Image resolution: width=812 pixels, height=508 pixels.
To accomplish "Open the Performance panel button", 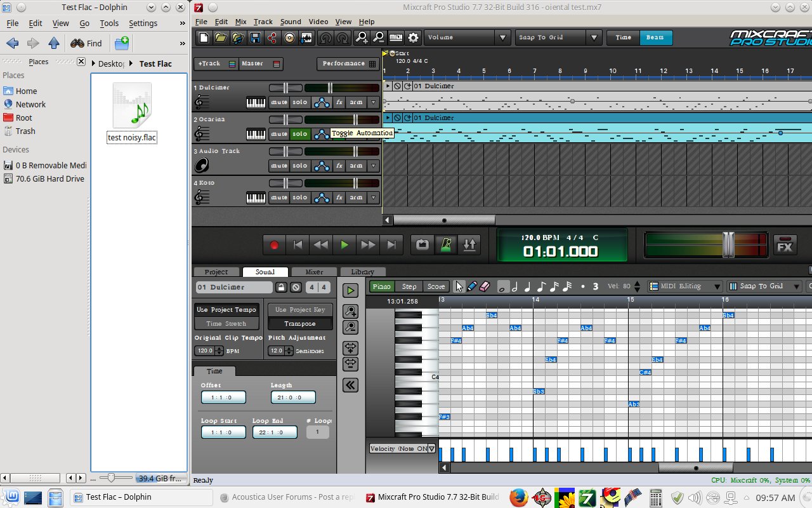I will [x=348, y=63].
